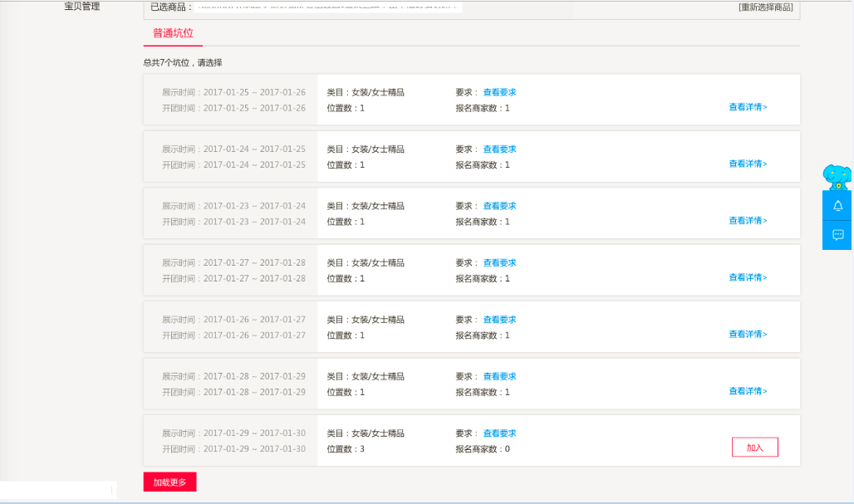View 查看要求 for the 01-24 ~ 01-25 slot

pyautogui.click(x=499, y=149)
